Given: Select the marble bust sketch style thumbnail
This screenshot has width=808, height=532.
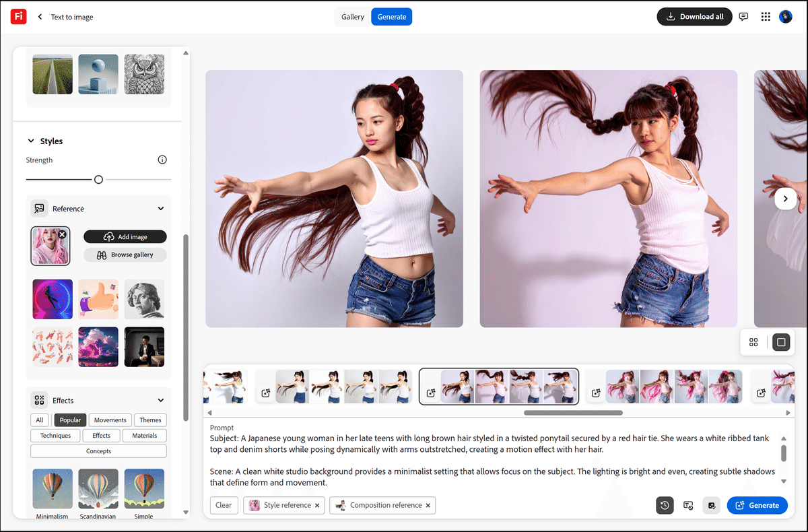Looking at the screenshot, I should [x=144, y=299].
